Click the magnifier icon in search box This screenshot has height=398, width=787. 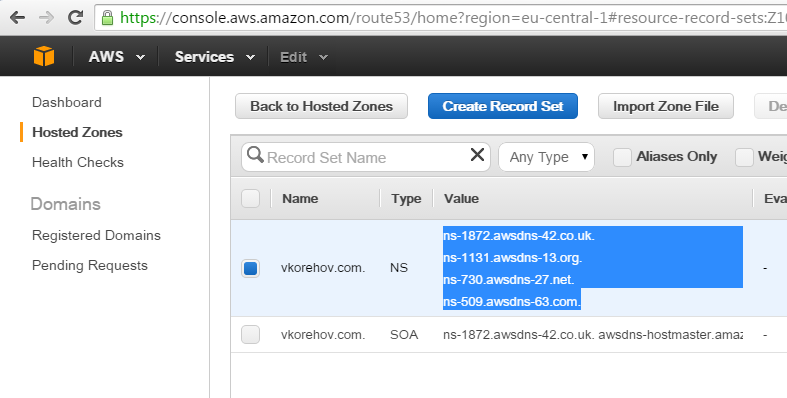(x=255, y=155)
